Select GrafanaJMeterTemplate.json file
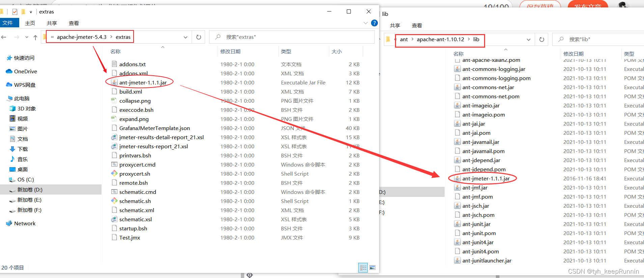The width and height of the screenshot is (644, 278). click(x=155, y=128)
